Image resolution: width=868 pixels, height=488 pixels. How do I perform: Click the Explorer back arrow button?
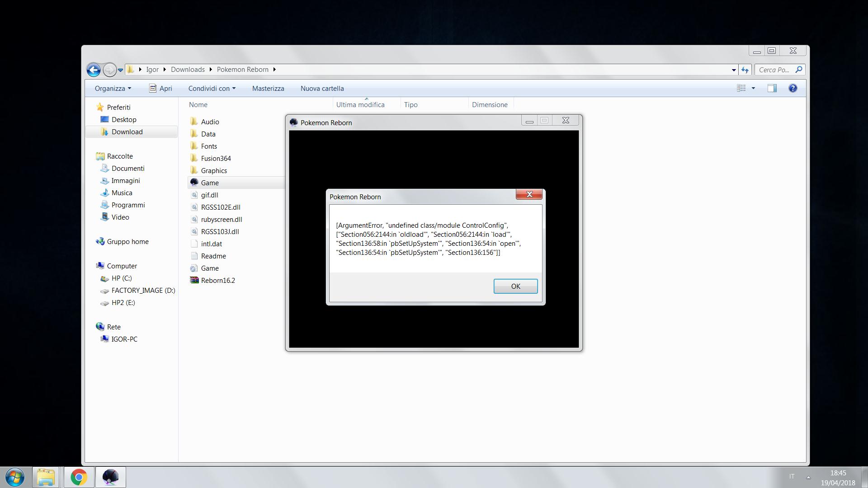(94, 70)
